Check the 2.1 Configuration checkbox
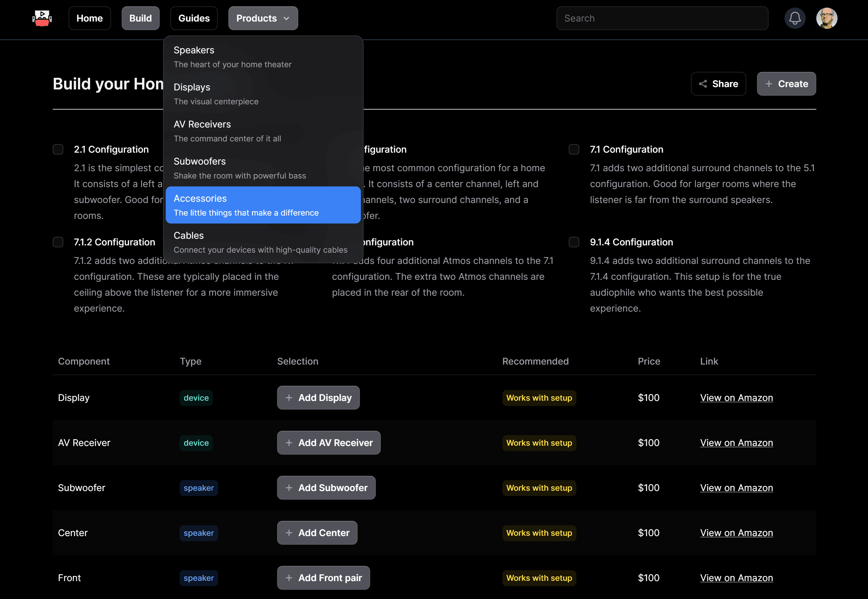The width and height of the screenshot is (868, 599). [x=58, y=149]
